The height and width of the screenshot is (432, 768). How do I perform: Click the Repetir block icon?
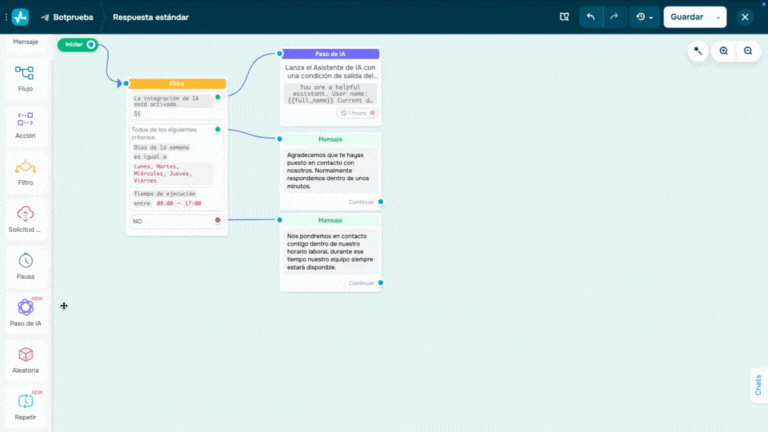25,401
